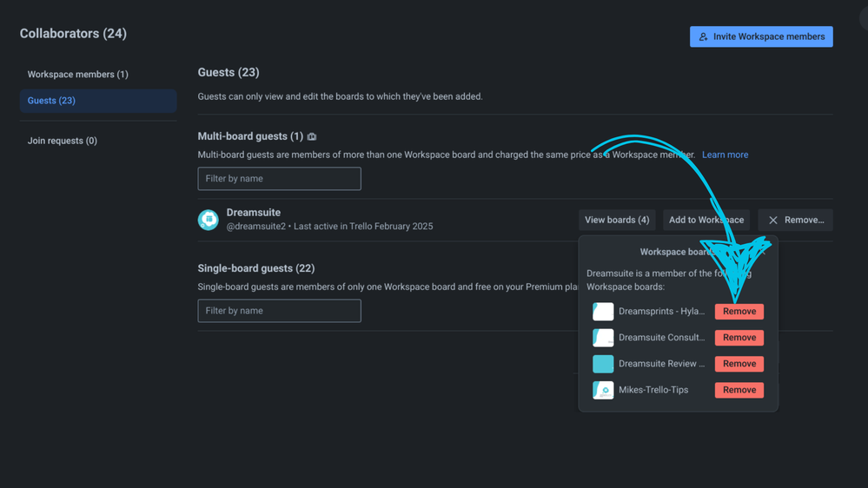Click Single-board guests (22) heading
868x488 pixels.
point(256,268)
